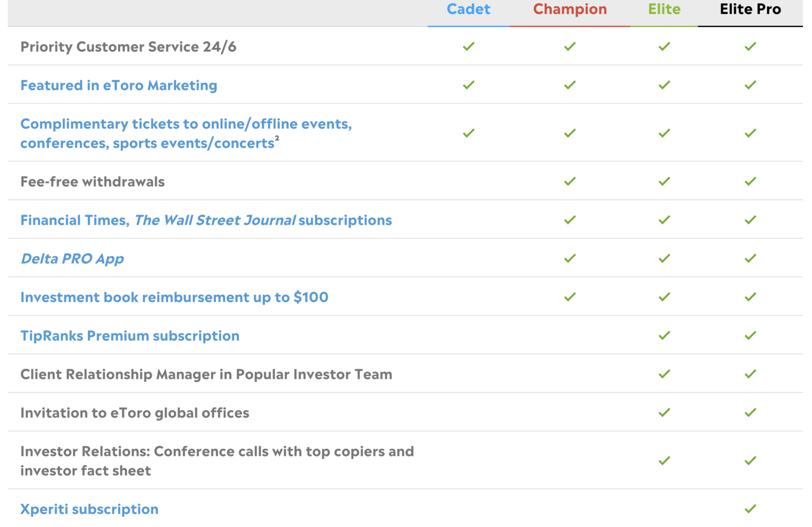Click the Cadet checkmark for Featured in eToro Marketing
The width and height of the screenshot is (812, 527).
point(468,85)
